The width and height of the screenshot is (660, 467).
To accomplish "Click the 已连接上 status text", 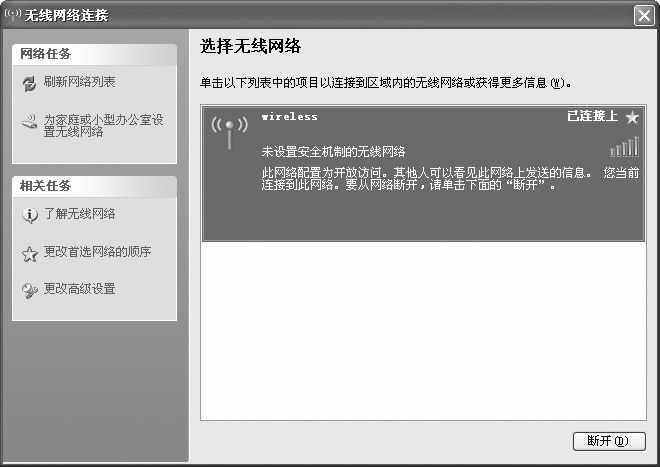I will [592, 116].
